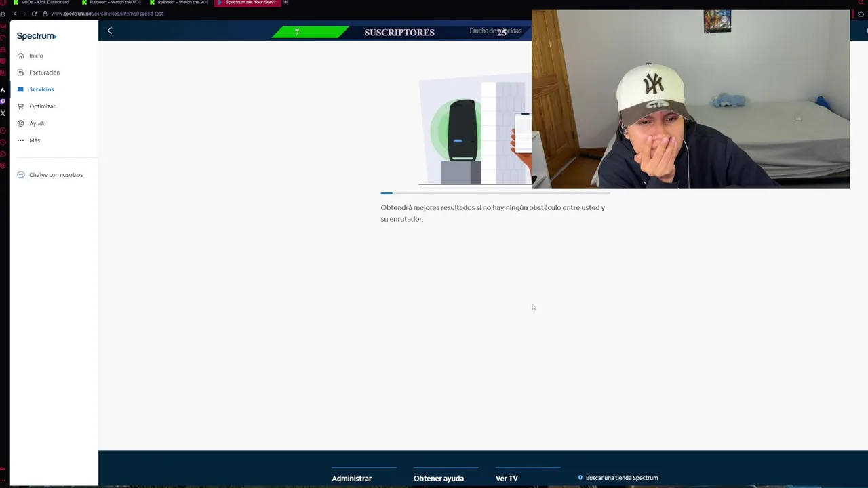Open Twitch panel in the browser sidebar
868x488 pixels.
point(3,101)
